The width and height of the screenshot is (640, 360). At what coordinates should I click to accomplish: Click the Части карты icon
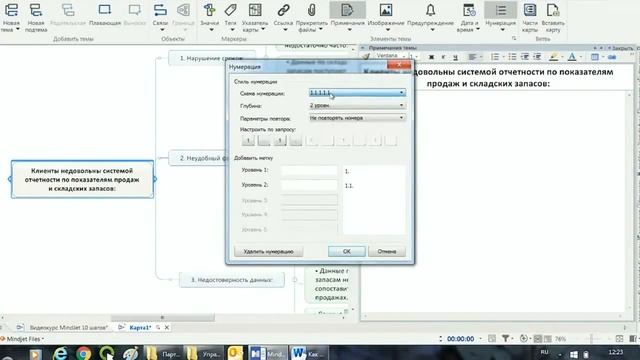(530, 10)
